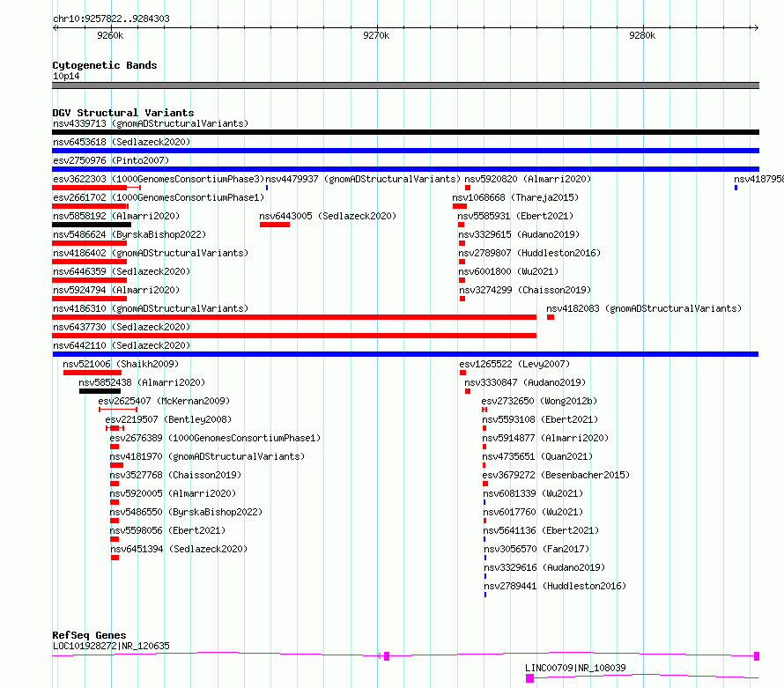Select nsv3329615 (Audano2019) label
This screenshot has height=688, width=784.
(519, 234)
